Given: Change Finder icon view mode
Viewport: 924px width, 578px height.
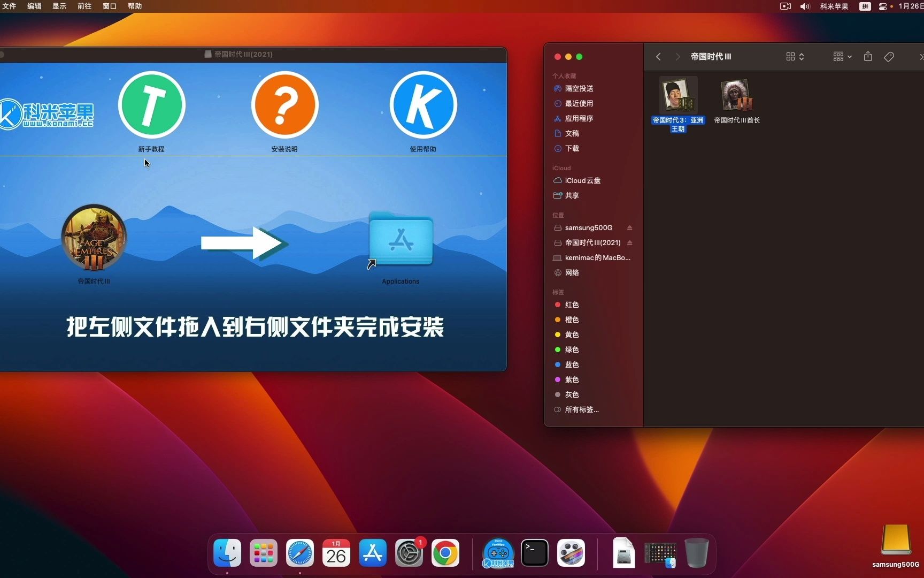Looking at the screenshot, I should pos(795,57).
